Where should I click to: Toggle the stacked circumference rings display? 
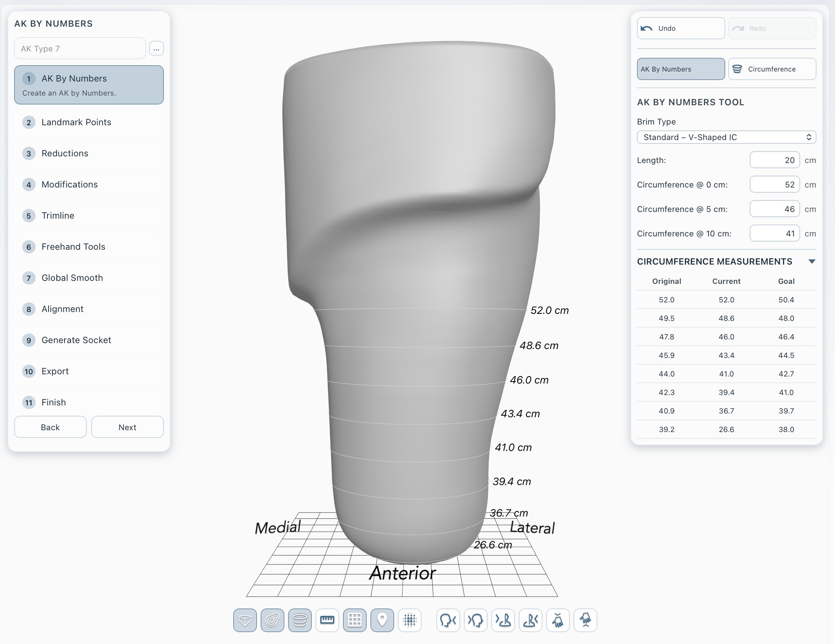pyautogui.click(x=300, y=620)
